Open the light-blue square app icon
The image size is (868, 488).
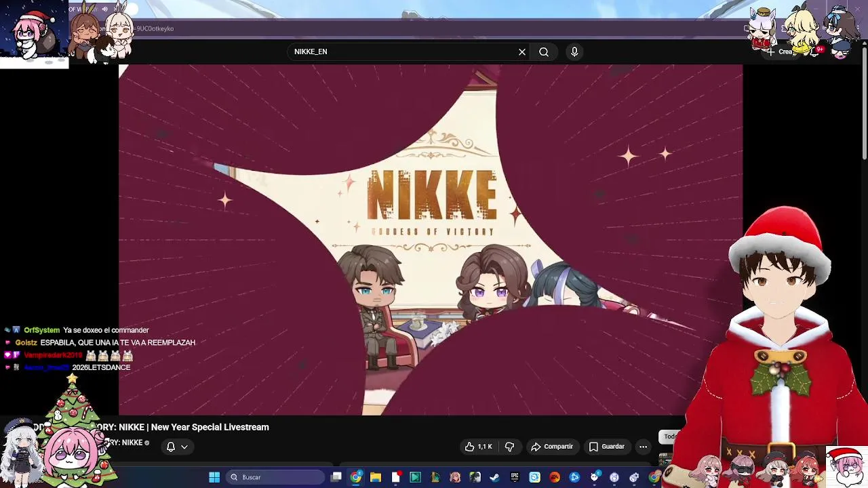(x=534, y=477)
